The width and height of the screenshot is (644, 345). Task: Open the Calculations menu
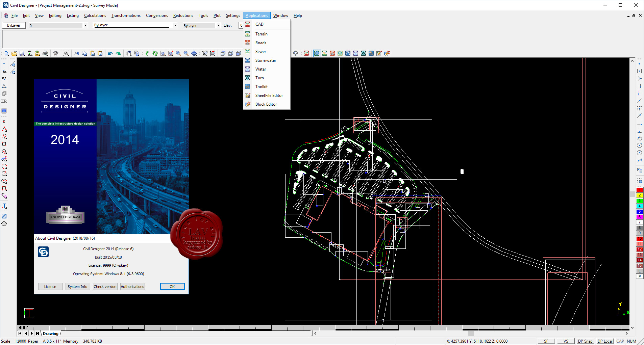point(95,16)
